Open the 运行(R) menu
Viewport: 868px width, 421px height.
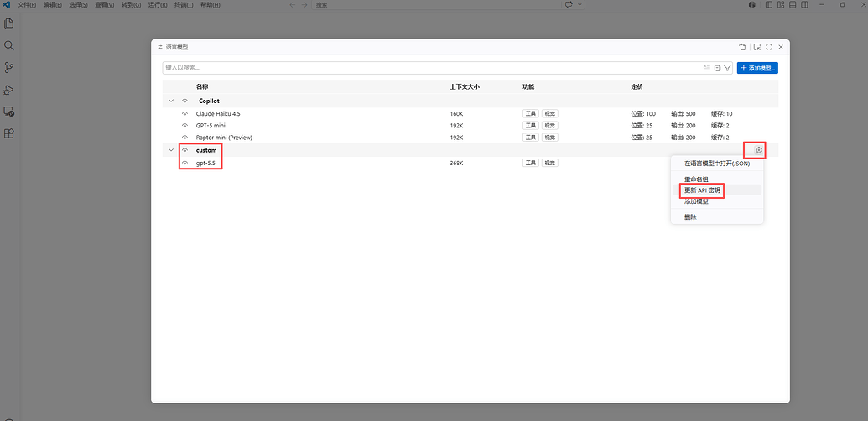(158, 4)
